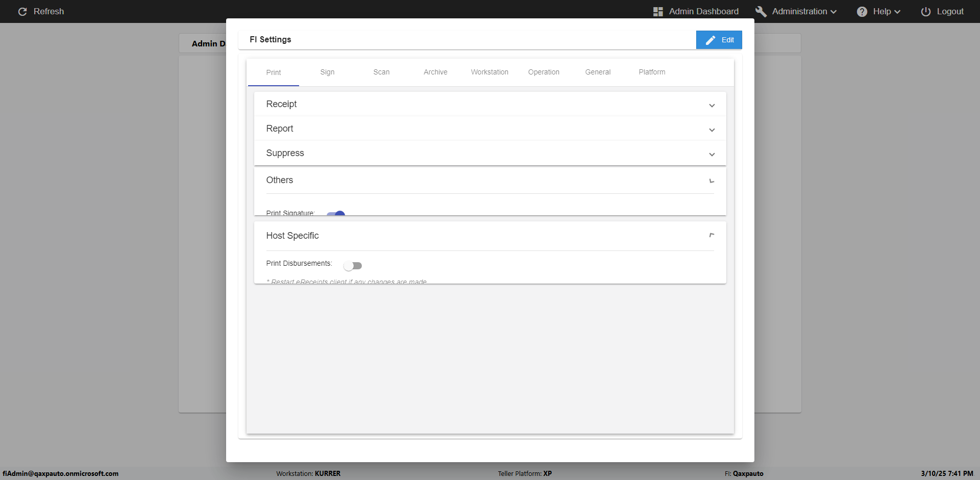The width and height of the screenshot is (980, 480).
Task: Open the Platform tab
Action: click(x=652, y=72)
